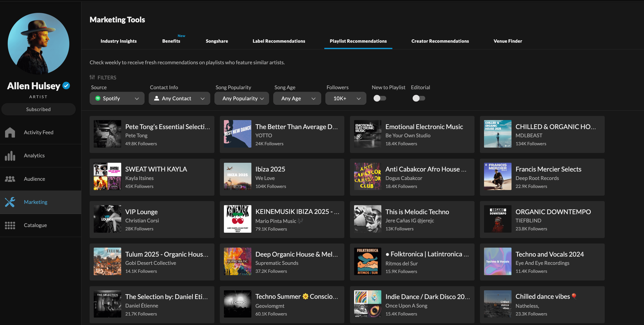Click the Ibiza 2025 playlist cover thumbnail
Viewport: 644px width, 325px height.
click(237, 177)
